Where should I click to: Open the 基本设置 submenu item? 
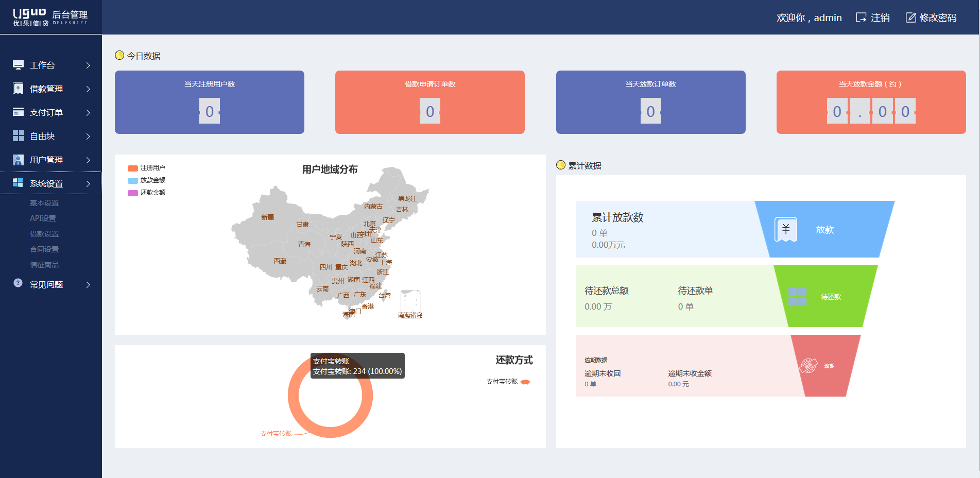44,203
